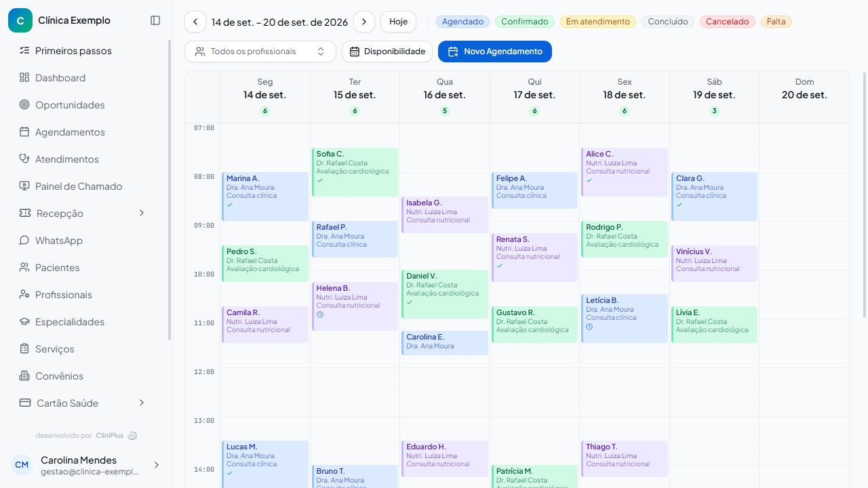Go to next week with right arrow
This screenshot has height=488, width=868.
(x=364, y=22)
